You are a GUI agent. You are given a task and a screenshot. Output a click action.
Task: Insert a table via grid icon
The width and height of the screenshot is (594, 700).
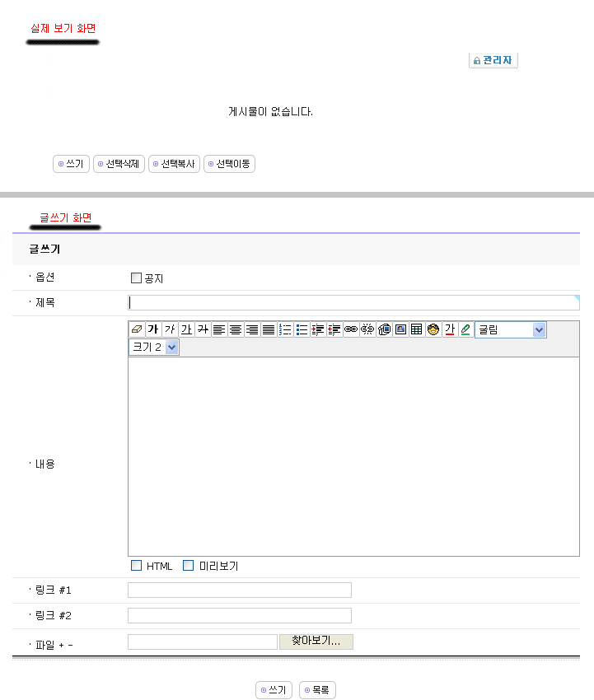[x=417, y=329]
